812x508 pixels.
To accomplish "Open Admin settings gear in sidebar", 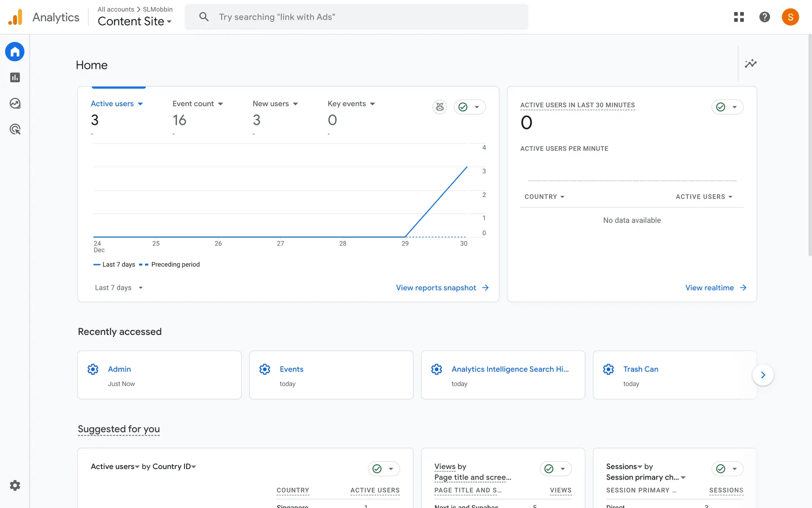I will click(15, 486).
